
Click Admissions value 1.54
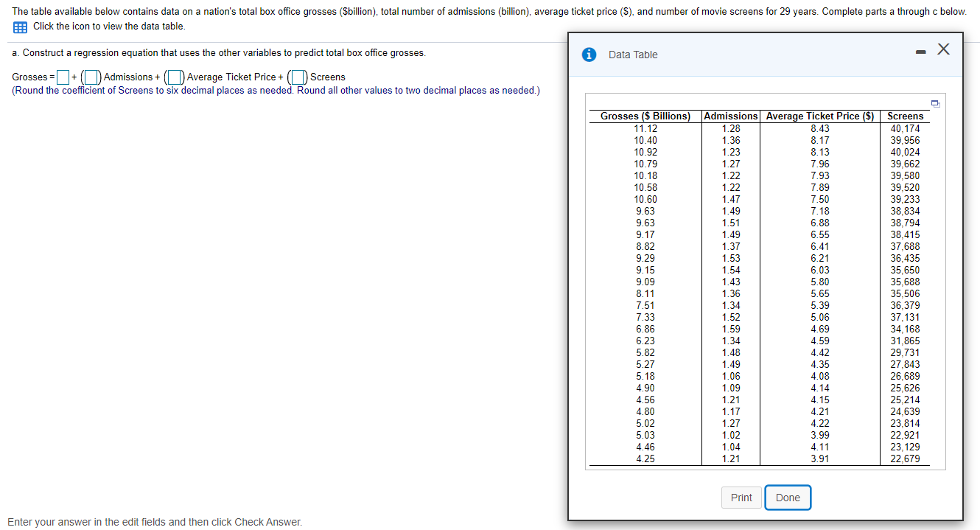tap(731, 270)
